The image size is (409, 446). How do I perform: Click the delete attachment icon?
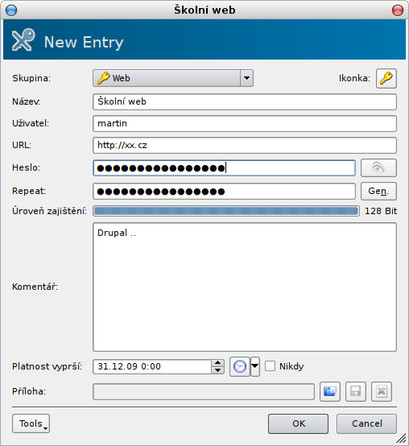click(x=381, y=391)
